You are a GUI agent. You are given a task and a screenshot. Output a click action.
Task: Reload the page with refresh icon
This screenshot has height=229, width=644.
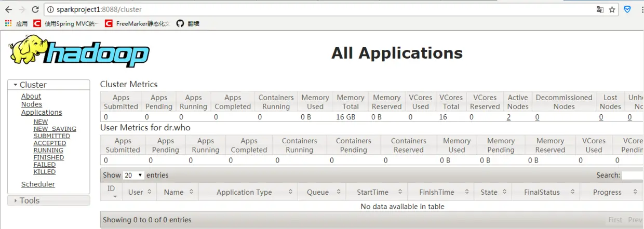[35, 9]
